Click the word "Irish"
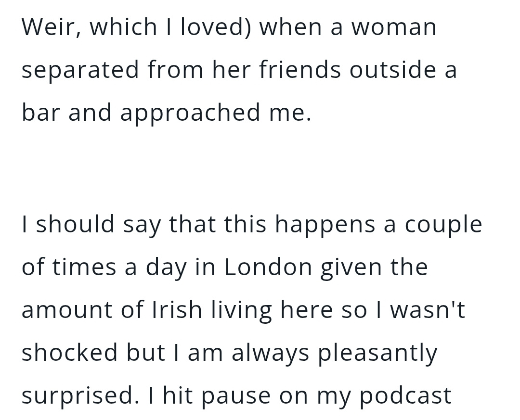Viewport: 520px width, 420px height. pyautogui.click(x=177, y=309)
